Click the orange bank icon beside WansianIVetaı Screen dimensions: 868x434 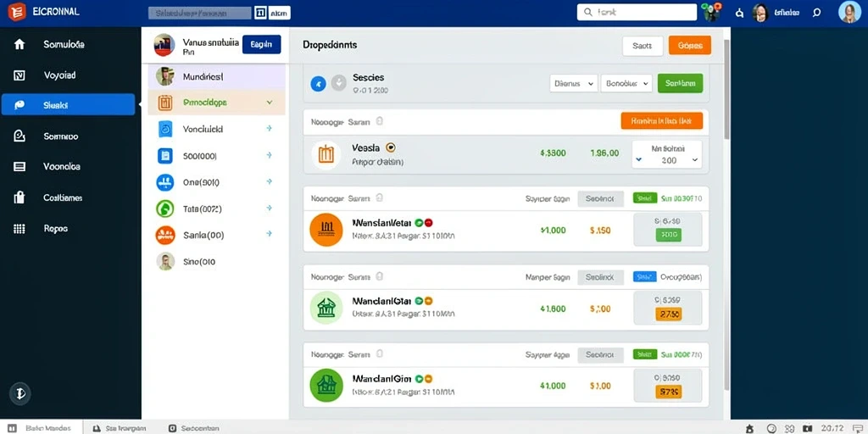326,230
